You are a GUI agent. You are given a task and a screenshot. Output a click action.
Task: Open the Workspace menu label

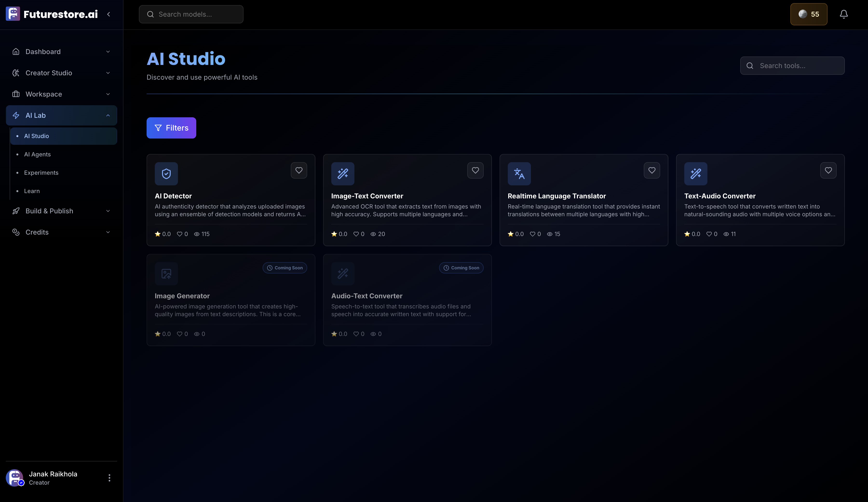(x=44, y=94)
